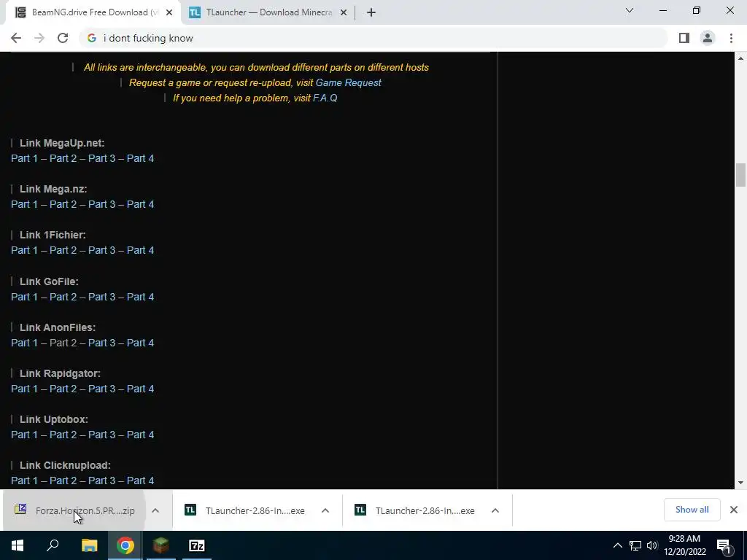
Task: Open Clicknupload Part 3 link
Action: coord(101,481)
